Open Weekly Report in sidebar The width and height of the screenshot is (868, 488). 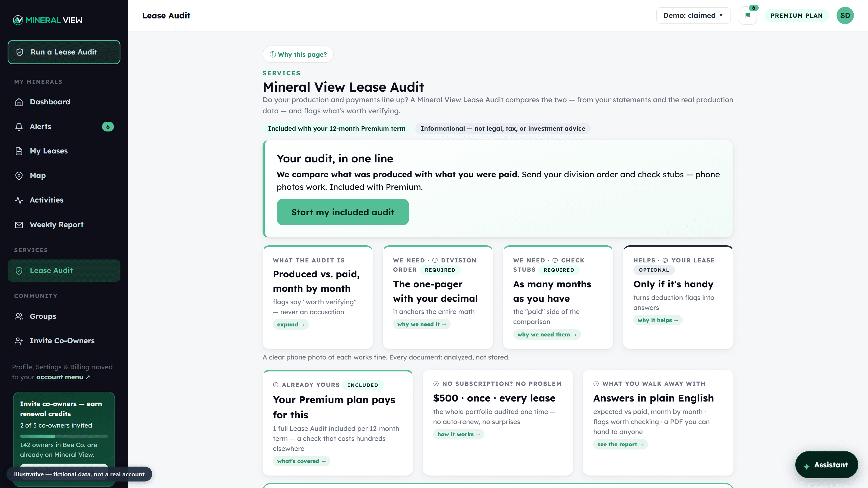(64, 225)
